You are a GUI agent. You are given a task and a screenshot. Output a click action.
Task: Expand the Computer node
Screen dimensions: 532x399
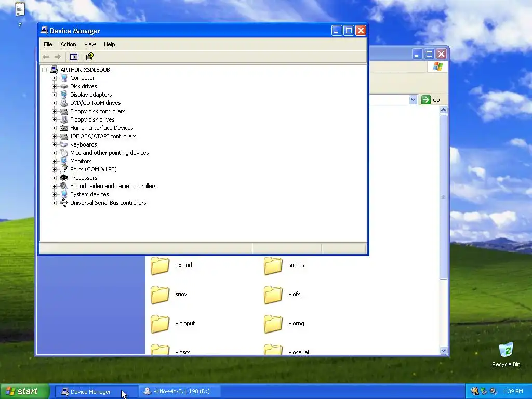point(54,78)
